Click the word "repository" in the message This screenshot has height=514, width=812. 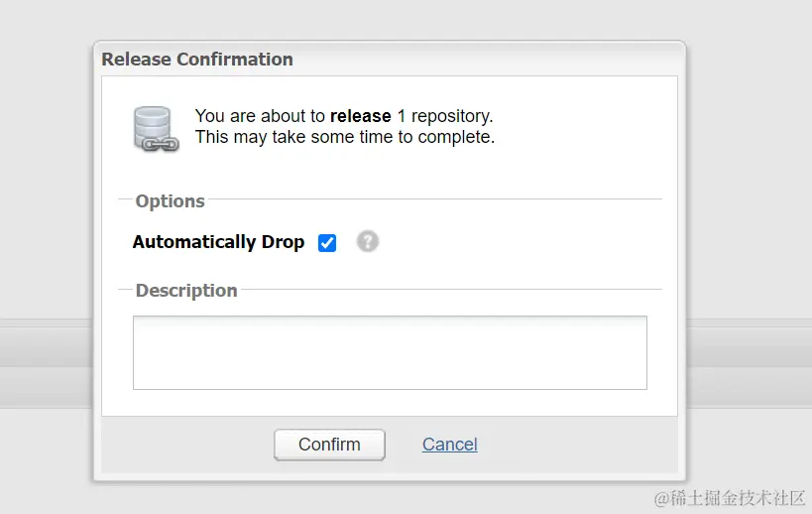click(451, 116)
